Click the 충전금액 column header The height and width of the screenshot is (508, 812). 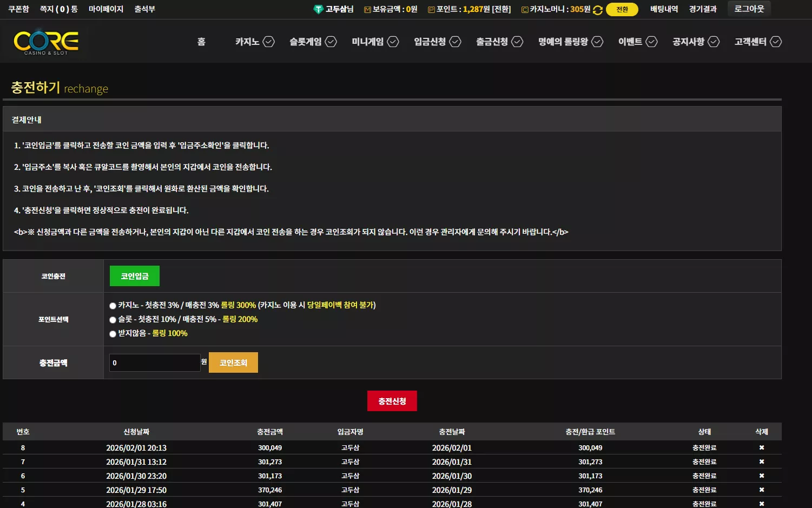pos(270,432)
